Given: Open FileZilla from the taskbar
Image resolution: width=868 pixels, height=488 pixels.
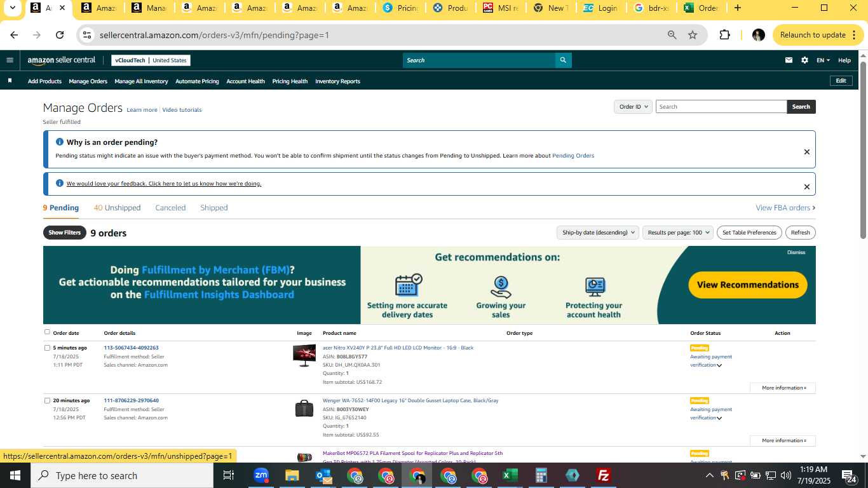Looking at the screenshot, I should (604, 475).
